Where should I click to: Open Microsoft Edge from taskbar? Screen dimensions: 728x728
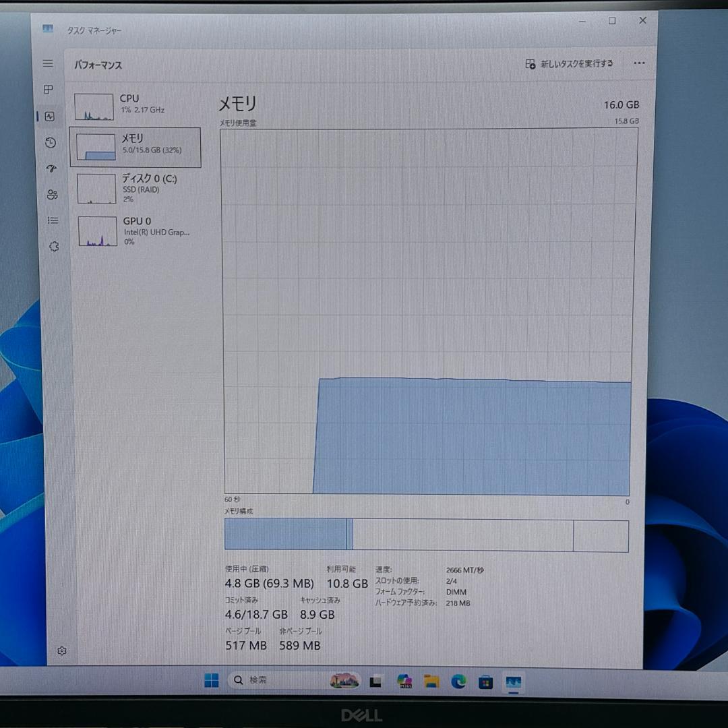click(458, 681)
